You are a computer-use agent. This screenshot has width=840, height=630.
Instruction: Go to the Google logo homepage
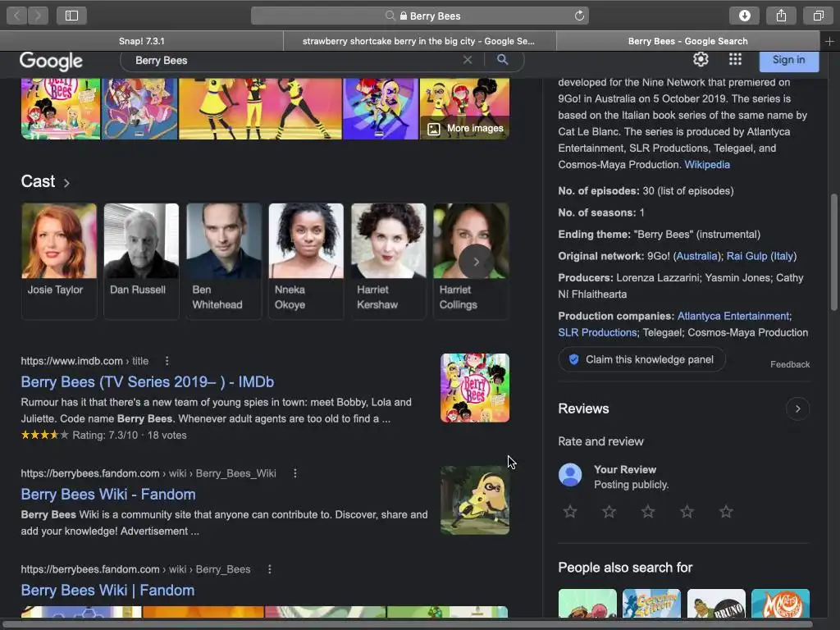click(51, 61)
